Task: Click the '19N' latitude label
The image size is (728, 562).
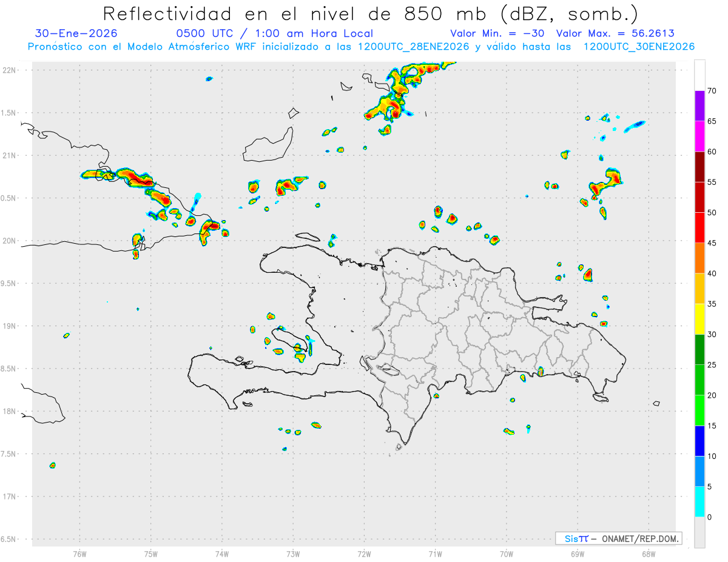Action: tap(10, 326)
